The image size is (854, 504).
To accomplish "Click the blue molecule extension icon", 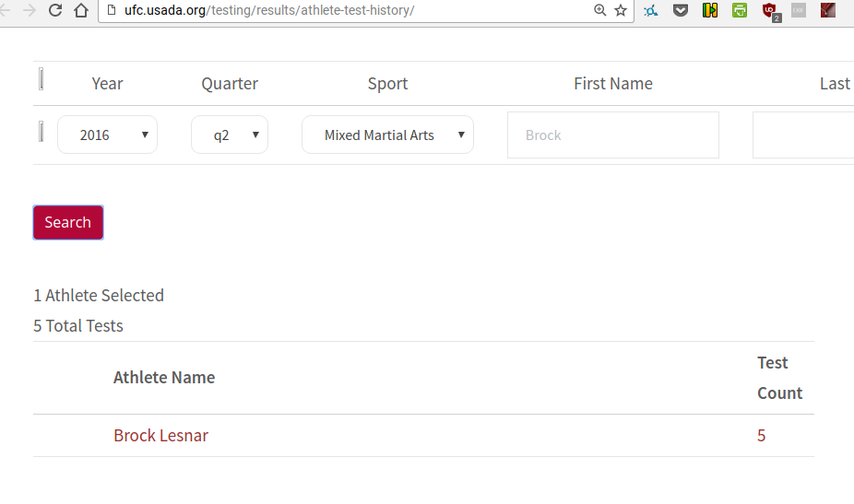I will (x=651, y=10).
